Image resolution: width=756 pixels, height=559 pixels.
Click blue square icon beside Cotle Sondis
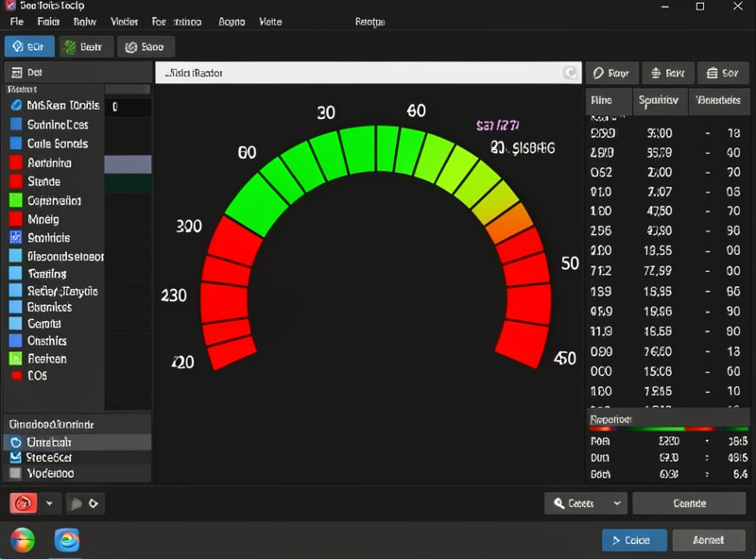tap(16, 144)
